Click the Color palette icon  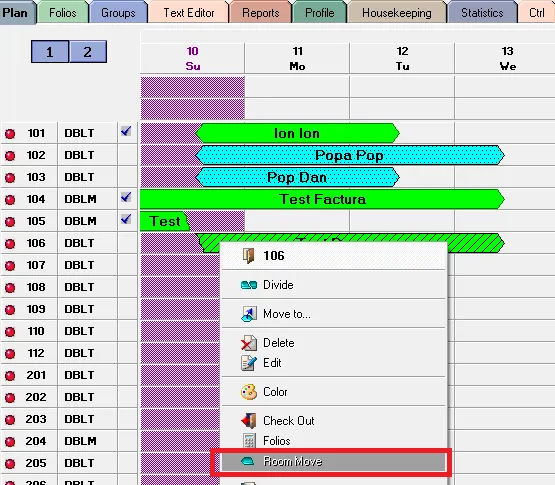coord(249,392)
